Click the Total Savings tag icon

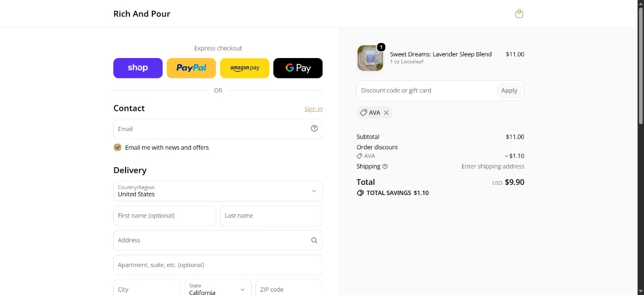(360, 193)
